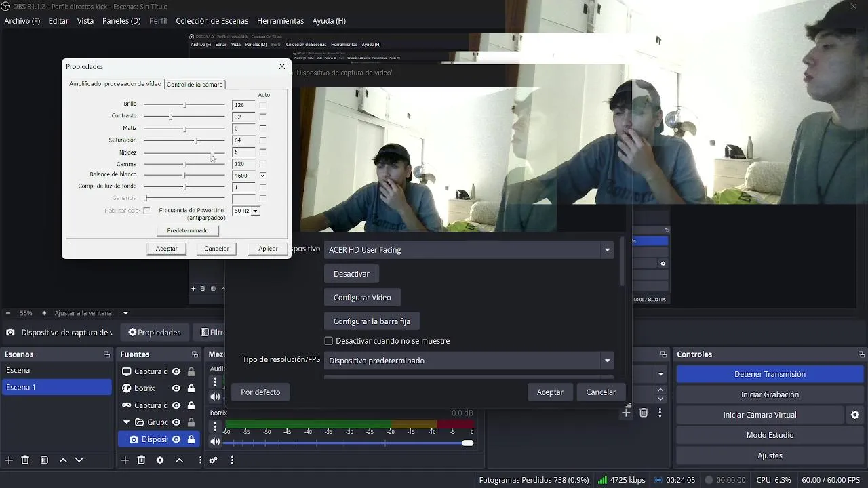This screenshot has height=488, width=868.
Task: Unlock the Dispositivo capture source padlock
Action: [191, 439]
